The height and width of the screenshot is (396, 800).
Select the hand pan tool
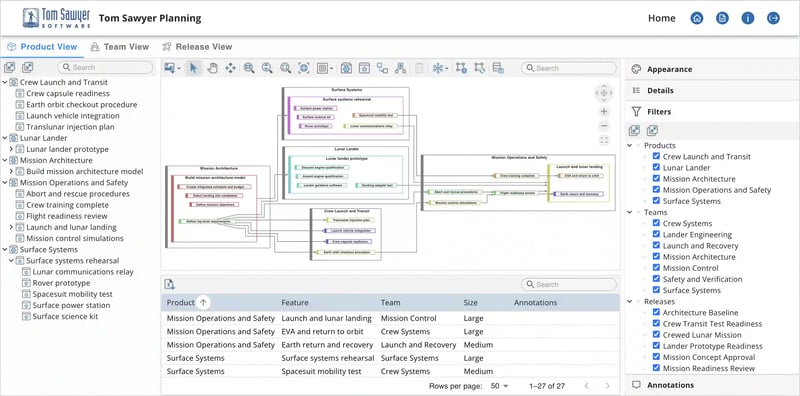click(212, 68)
